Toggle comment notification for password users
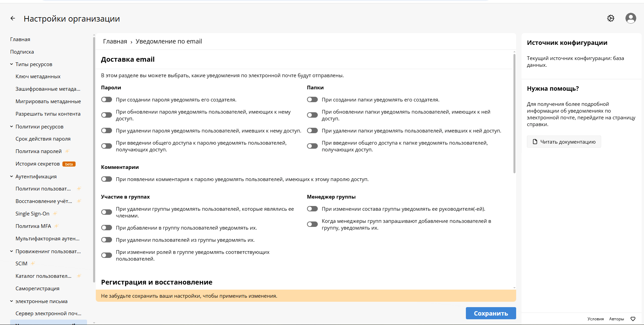 (107, 179)
